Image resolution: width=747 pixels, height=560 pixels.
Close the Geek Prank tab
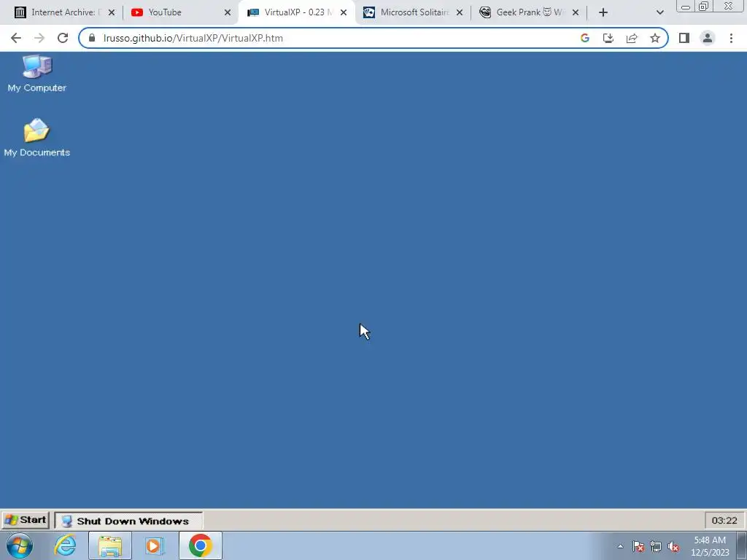(576, 12)
